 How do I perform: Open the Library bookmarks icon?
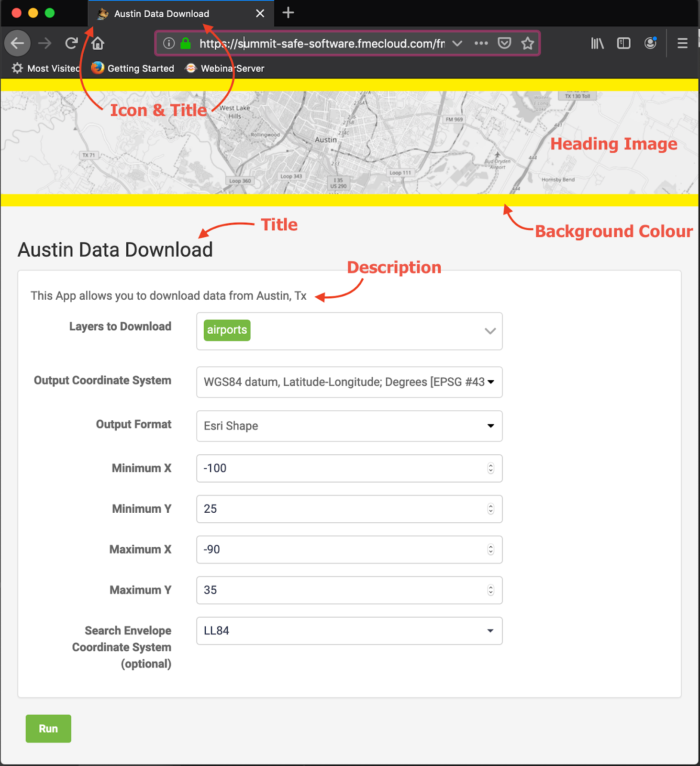(597, 44)
